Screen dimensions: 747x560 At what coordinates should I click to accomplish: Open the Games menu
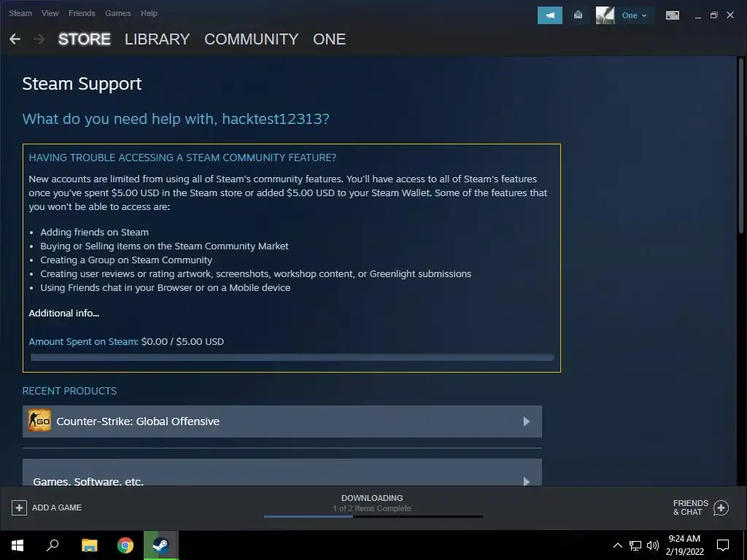(117, 13)
